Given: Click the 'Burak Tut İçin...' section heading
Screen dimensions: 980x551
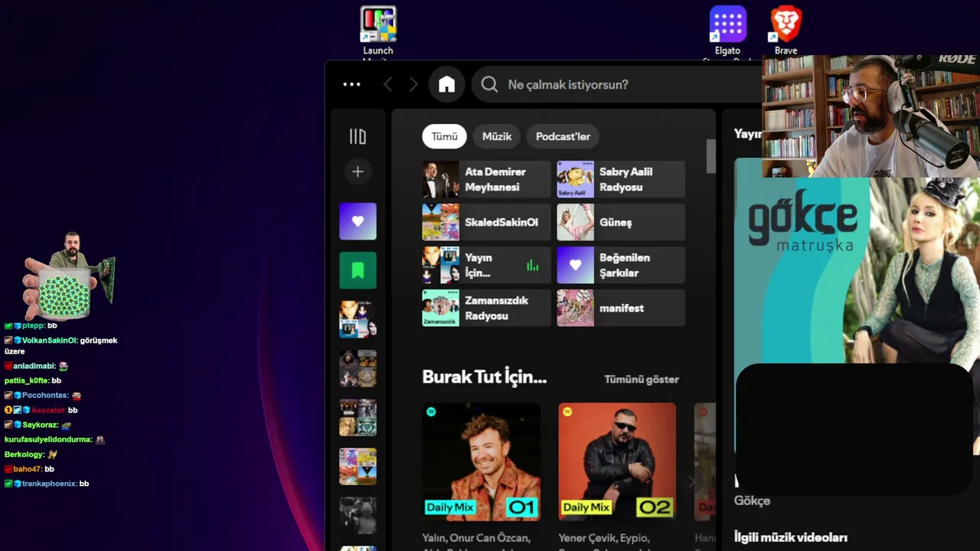Looking at the screenshot, I should pos(484,377).
